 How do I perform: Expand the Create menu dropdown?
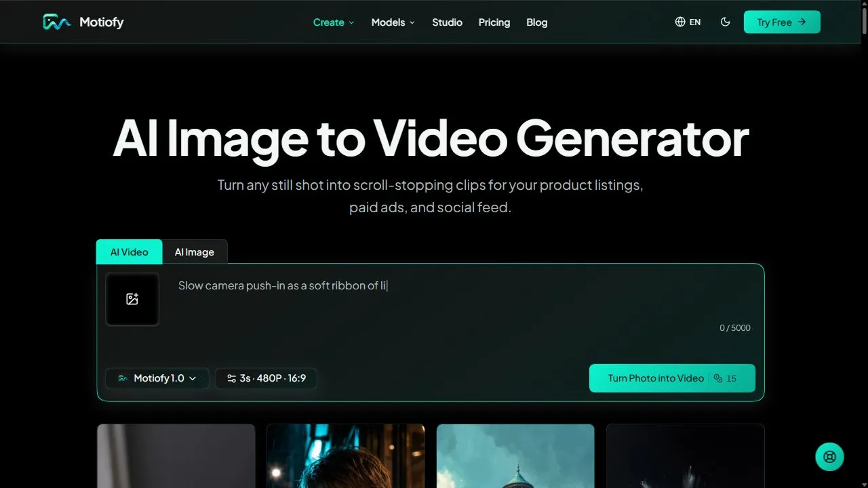click(334, 22)
